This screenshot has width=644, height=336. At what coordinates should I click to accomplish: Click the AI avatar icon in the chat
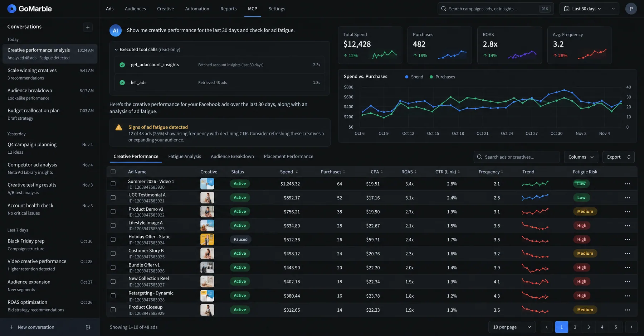[115, 30]
